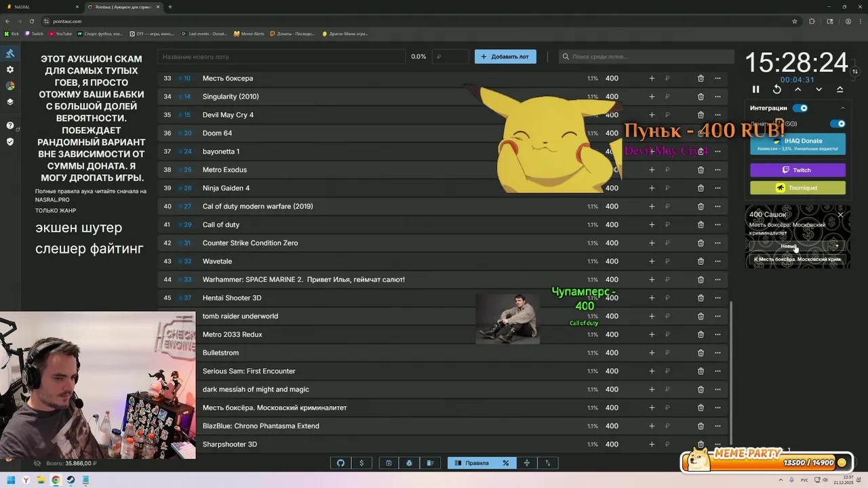
Task: Close the 400 Сашок donation card
Action: [840, 215]
